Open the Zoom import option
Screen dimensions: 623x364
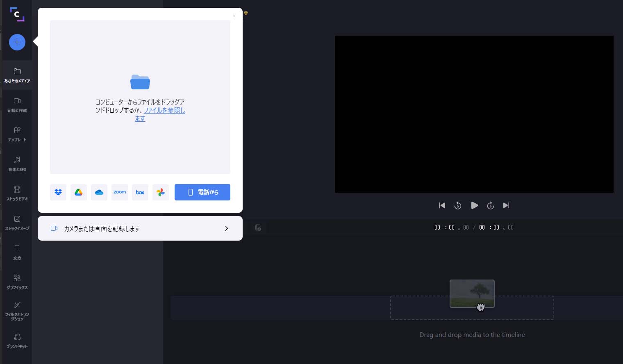pos(119,192)
